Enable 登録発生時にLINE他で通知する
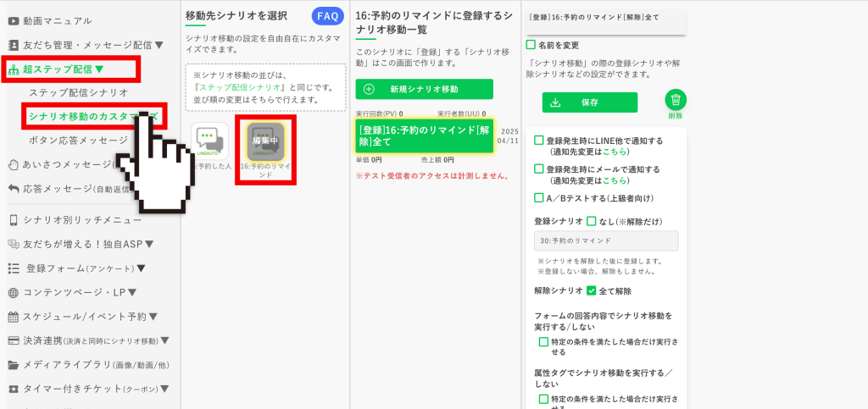The height and width of the screenshot is (409, 868). pyautogui.click(x=538, y=141)
